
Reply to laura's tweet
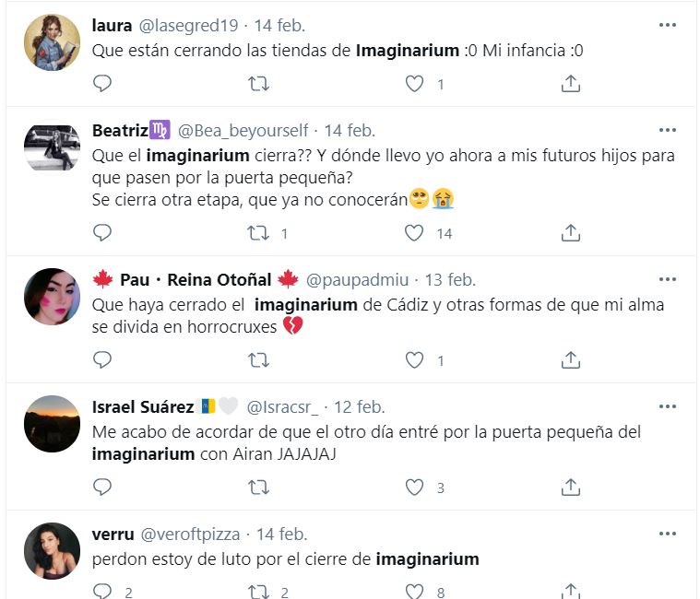point(102,84)
